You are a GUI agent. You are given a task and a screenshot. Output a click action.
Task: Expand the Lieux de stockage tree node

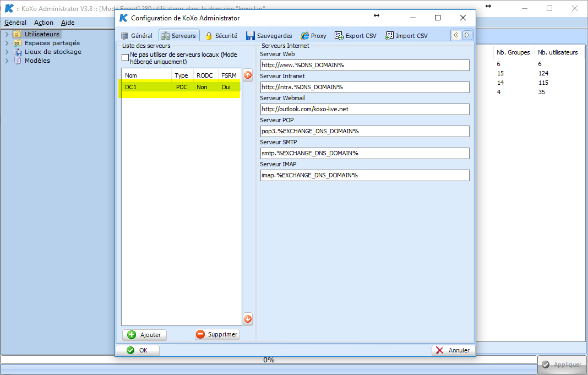point(7,52)
